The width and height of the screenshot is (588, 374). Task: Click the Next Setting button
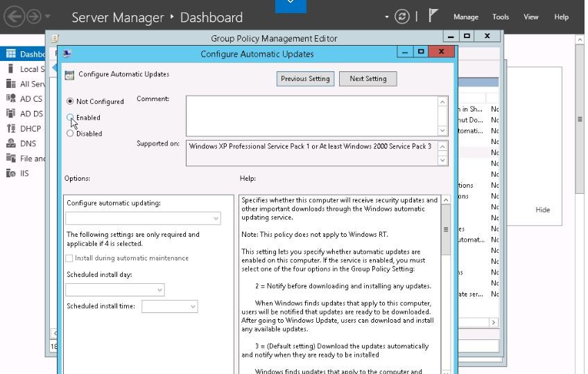[x=368, y=79]
